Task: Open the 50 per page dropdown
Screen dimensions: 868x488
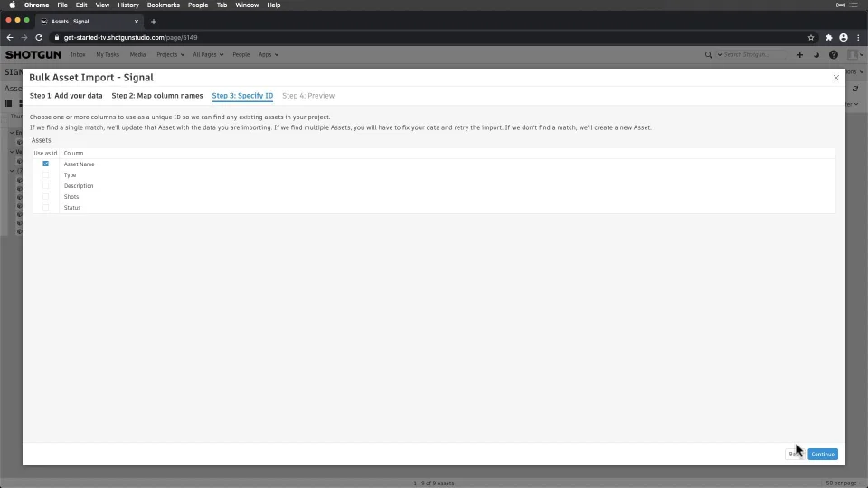Action: (x=843, y=483)
